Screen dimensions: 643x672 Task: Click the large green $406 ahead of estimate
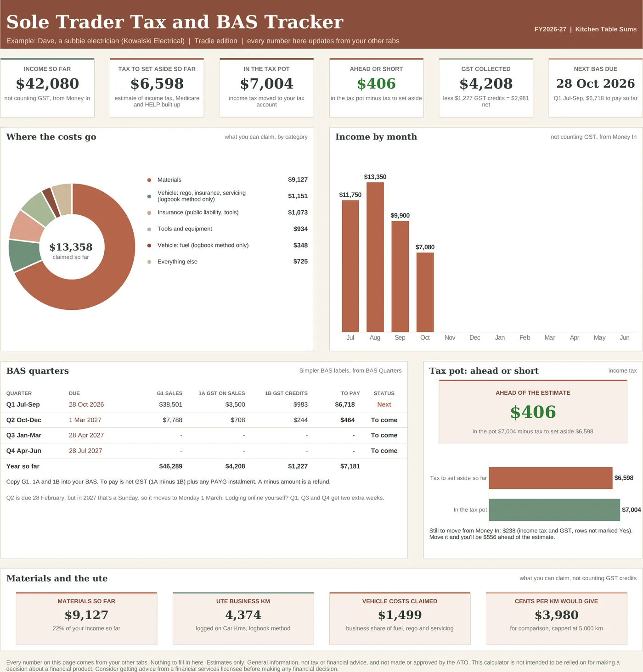click(x=533, y=412)
